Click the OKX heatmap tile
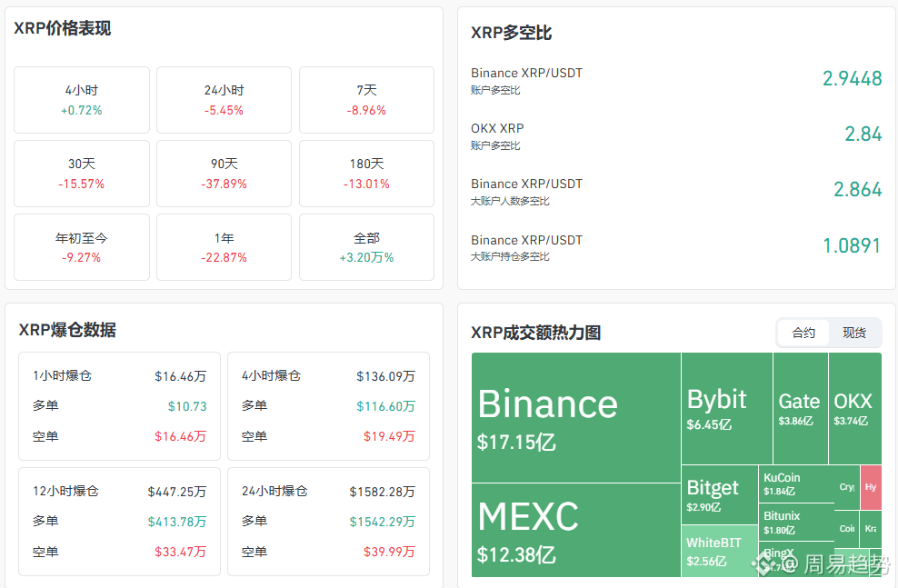Image resolution: width=898 pixels, height=588 pixels. point(855,408)
